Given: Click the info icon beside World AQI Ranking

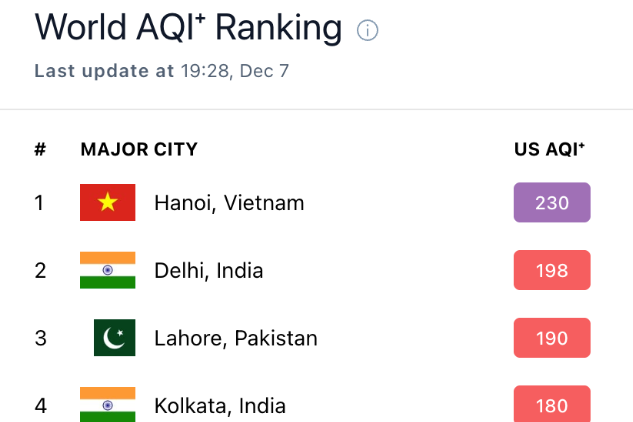Looking at the screenshot, I should coord(368,31).
